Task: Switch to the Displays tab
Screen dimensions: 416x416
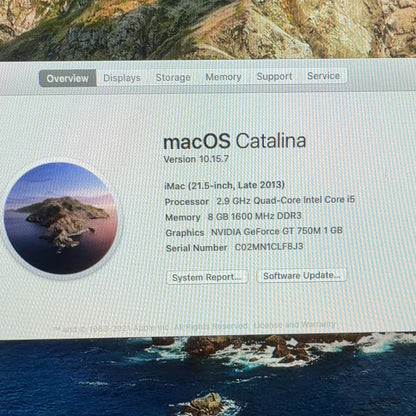Action: [122, 78]
